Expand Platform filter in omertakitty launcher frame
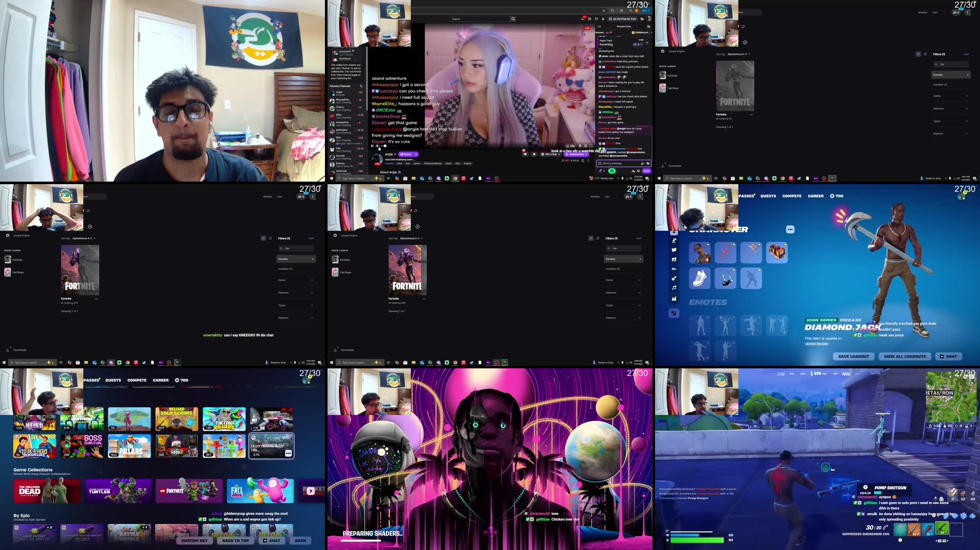Image resolution: width=980 pixels, height=550 pixels. [x=296, y=318]
